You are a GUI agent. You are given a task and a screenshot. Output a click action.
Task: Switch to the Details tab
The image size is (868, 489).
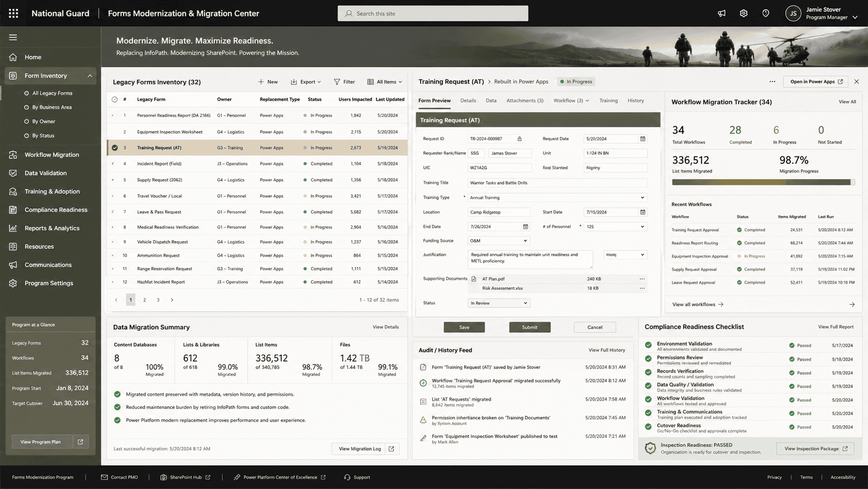point(468,101)
